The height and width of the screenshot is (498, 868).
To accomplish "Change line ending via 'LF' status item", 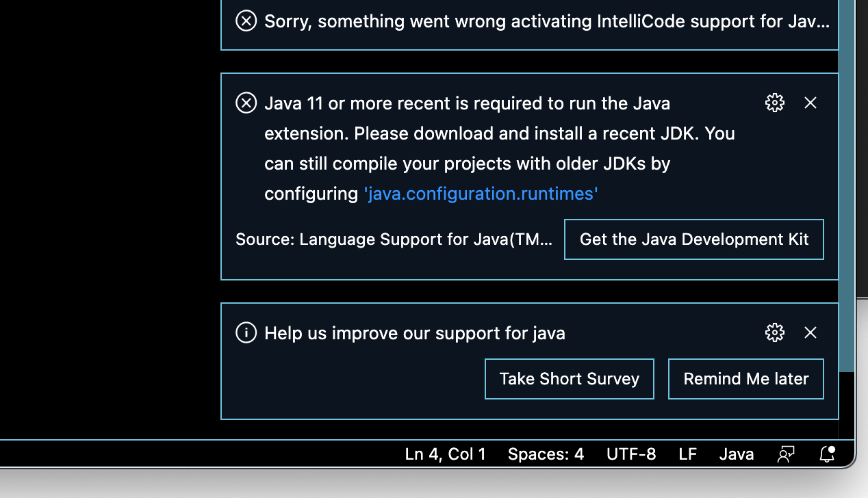I will click(688, 454).
